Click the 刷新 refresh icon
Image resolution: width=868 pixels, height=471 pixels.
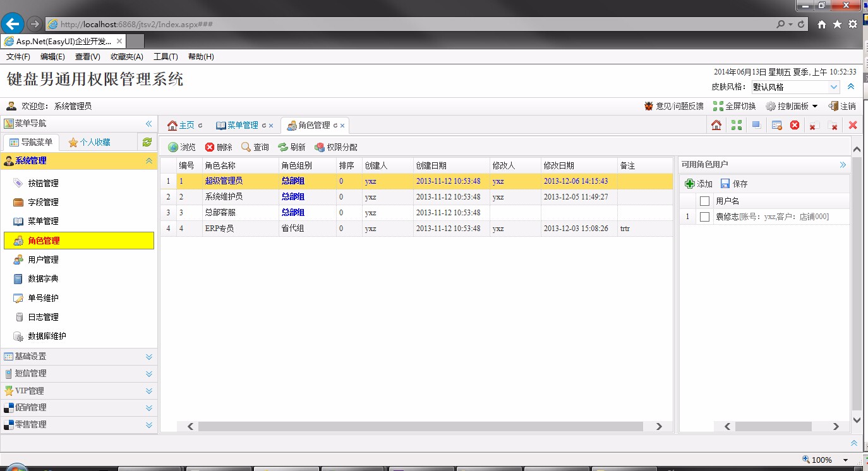click(291, 147)
